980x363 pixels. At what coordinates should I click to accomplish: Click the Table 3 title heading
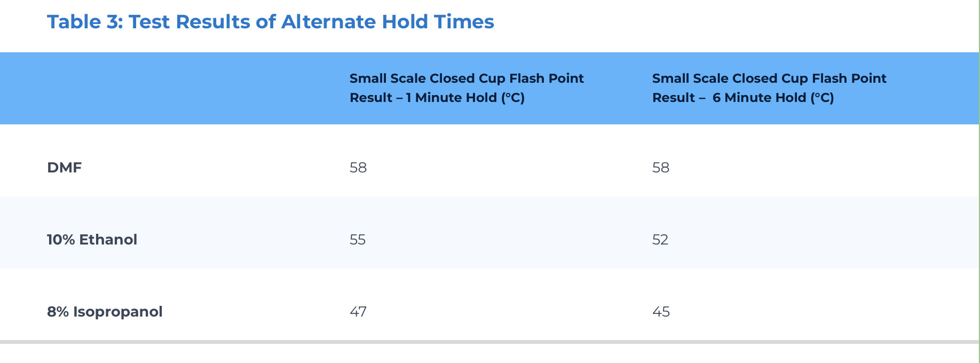coord(271,22)
